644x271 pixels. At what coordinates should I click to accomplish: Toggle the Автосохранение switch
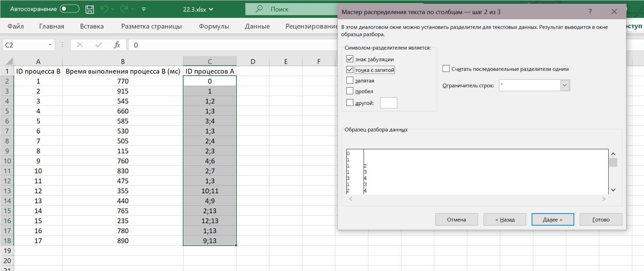(x=69, y=9)
